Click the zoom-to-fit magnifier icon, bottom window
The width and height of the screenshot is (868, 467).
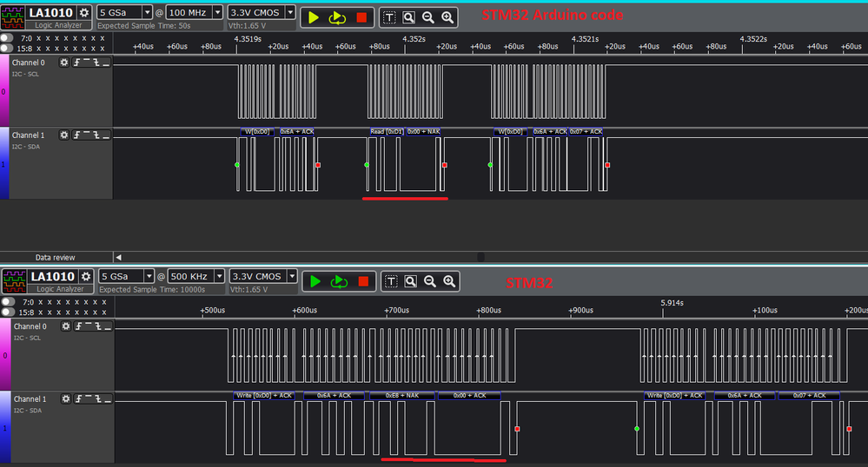click(x=410, y=281)
